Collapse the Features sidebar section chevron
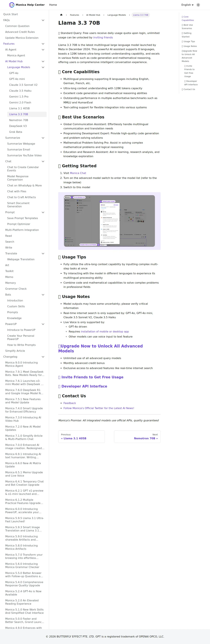Viewport: 210px width, 644px height. coord(43,44)
